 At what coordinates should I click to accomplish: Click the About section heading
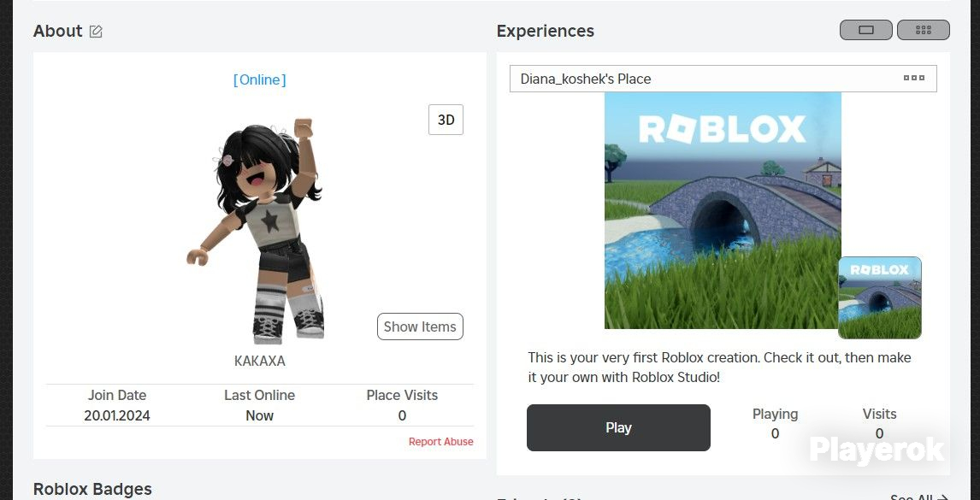[57, 32]
